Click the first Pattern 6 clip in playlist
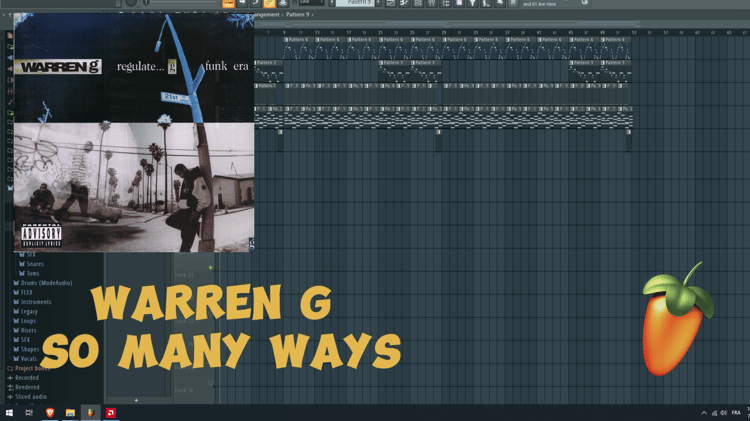The height and width of the screenshot is (421, 750). click(x=299, y=40)
